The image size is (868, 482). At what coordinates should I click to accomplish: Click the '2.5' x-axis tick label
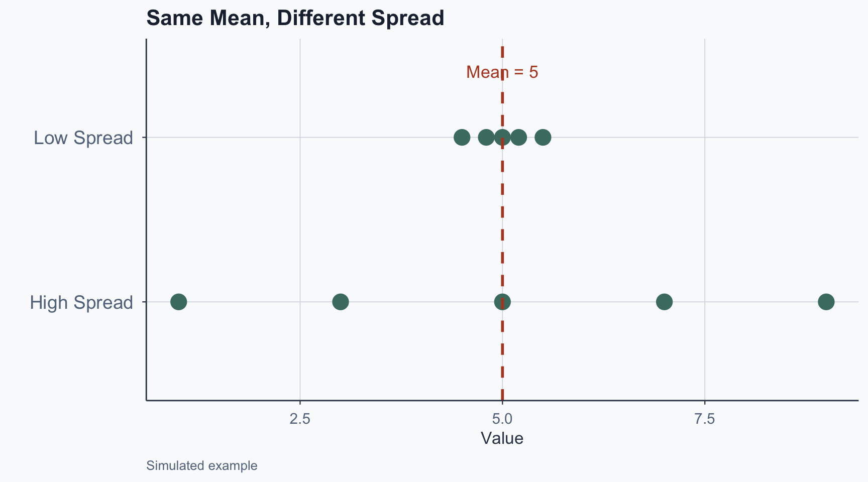[x=300, y=419]
